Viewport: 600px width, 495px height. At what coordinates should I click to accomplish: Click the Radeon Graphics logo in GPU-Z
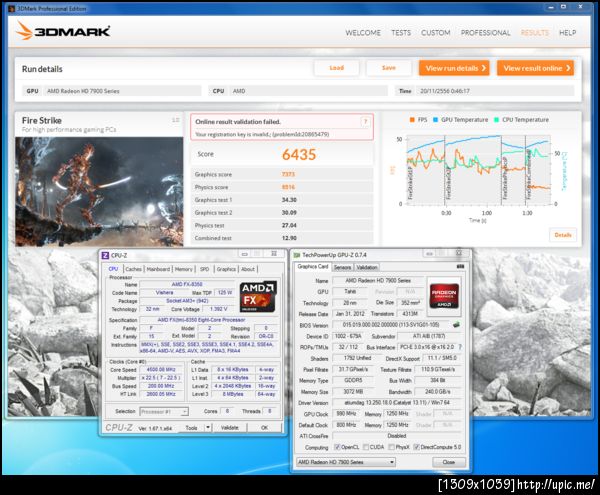(444, 296)
